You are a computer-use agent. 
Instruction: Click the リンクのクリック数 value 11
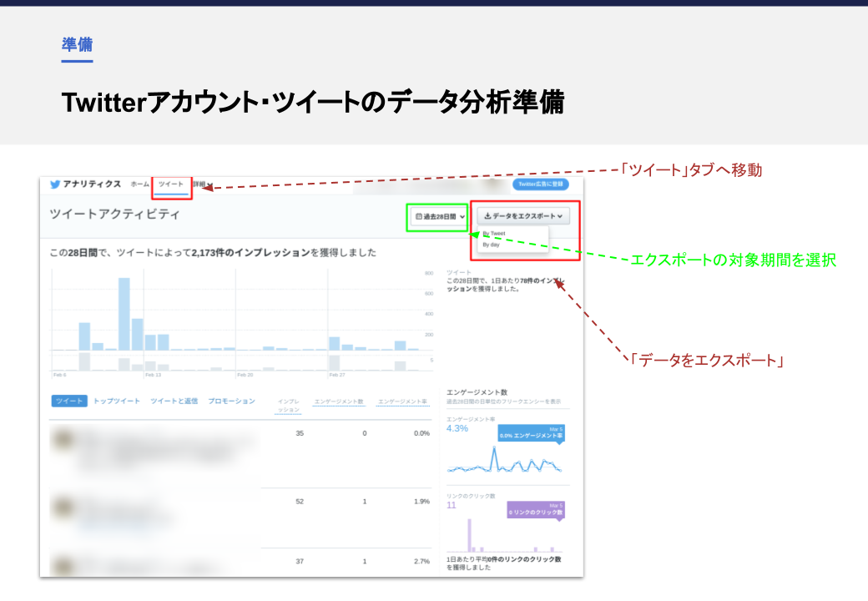point(452,505)
